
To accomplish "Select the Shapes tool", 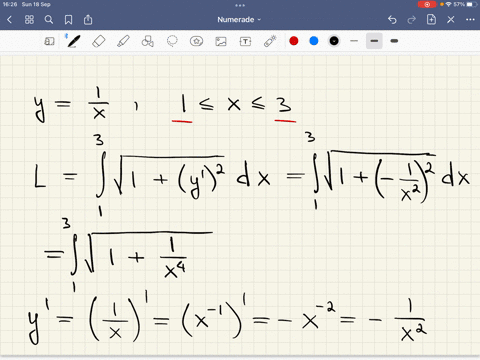I will tap(148, 41).
